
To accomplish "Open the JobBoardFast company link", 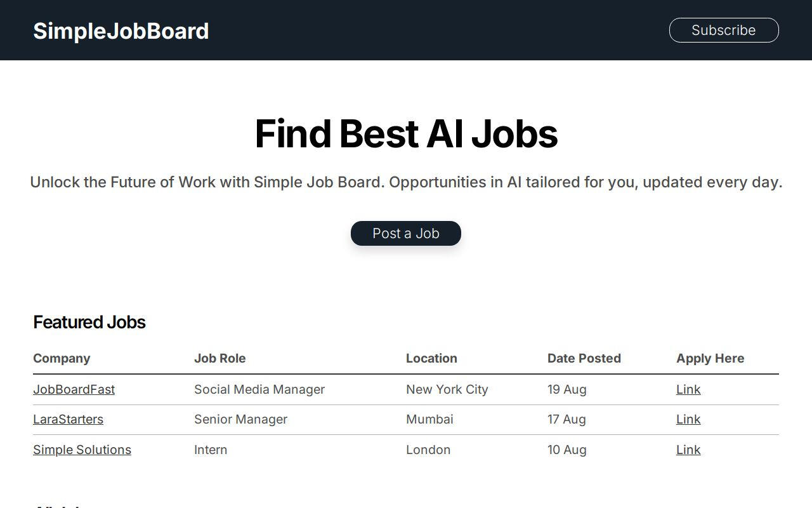I will coord(74,389).
